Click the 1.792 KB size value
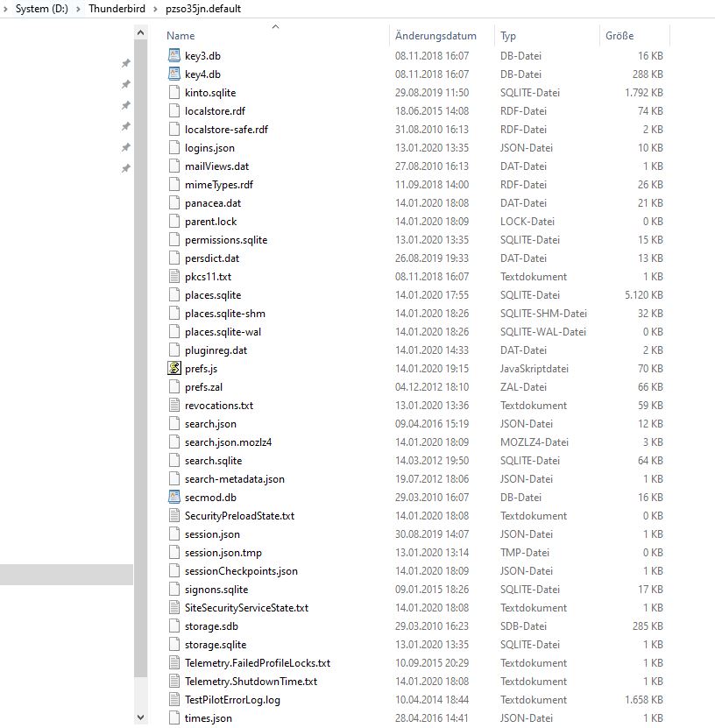The image size is (715, 728). pos(643,92)
